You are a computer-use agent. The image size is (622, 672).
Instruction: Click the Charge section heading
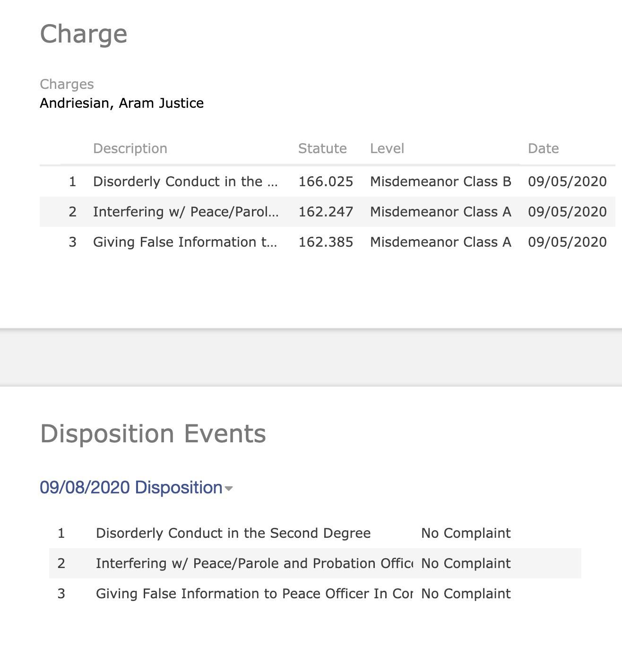[x=84, y=34]
